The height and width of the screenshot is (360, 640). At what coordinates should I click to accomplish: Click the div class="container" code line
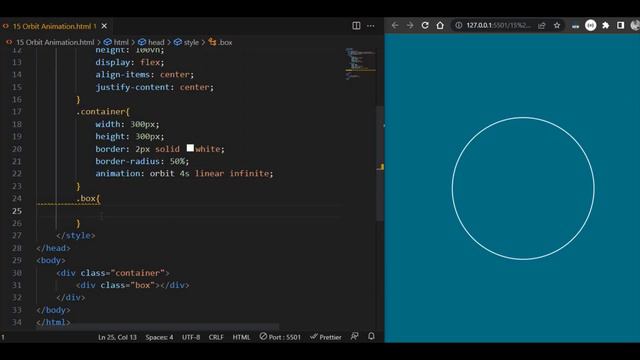coord(113,273)
